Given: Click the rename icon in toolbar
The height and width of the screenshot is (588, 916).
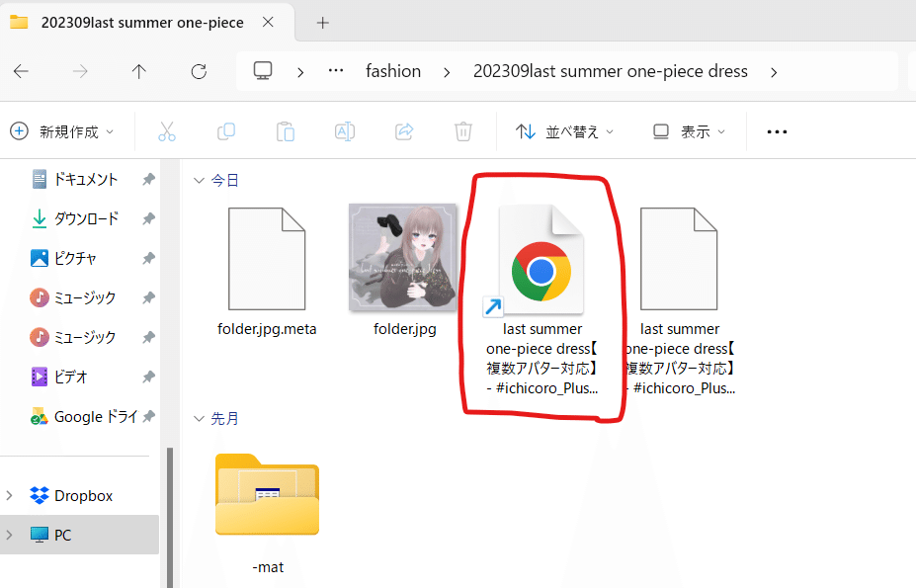Looking at the screenshot, I should (345, 131).
